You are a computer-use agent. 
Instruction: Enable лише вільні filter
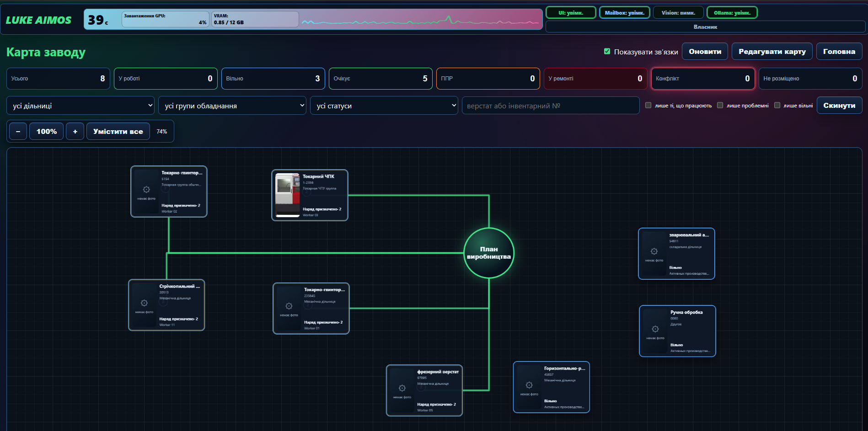(777, 105)
